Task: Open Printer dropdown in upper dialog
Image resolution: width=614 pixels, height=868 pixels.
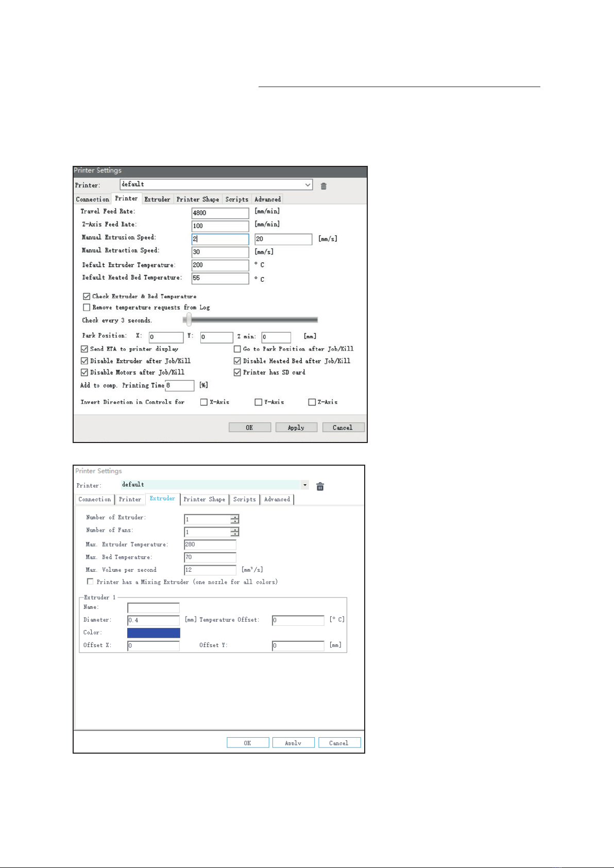Action: pyautogui.click(x=216, y=184)
